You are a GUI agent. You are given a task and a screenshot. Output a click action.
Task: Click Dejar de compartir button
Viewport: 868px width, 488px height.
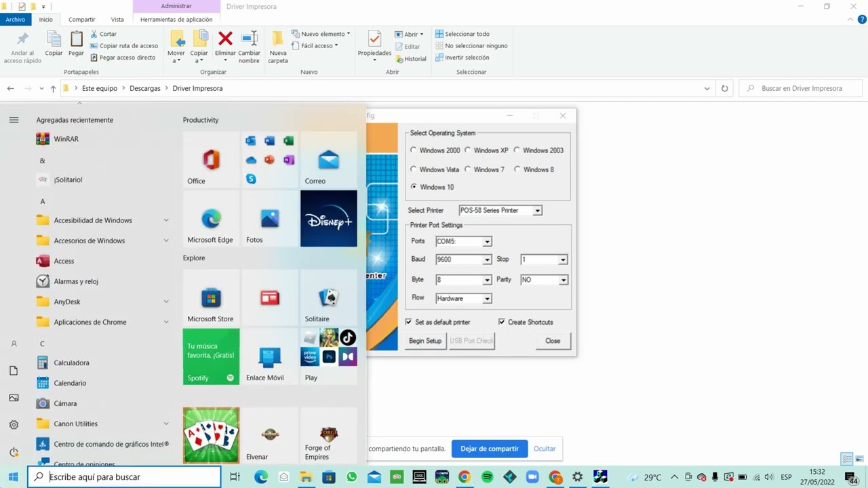490,449
